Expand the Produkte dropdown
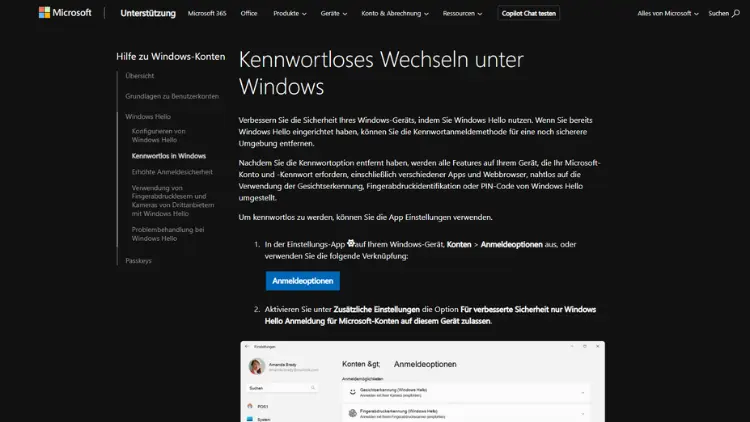Viewport: 750px width, 422px height. coord(290,13)
